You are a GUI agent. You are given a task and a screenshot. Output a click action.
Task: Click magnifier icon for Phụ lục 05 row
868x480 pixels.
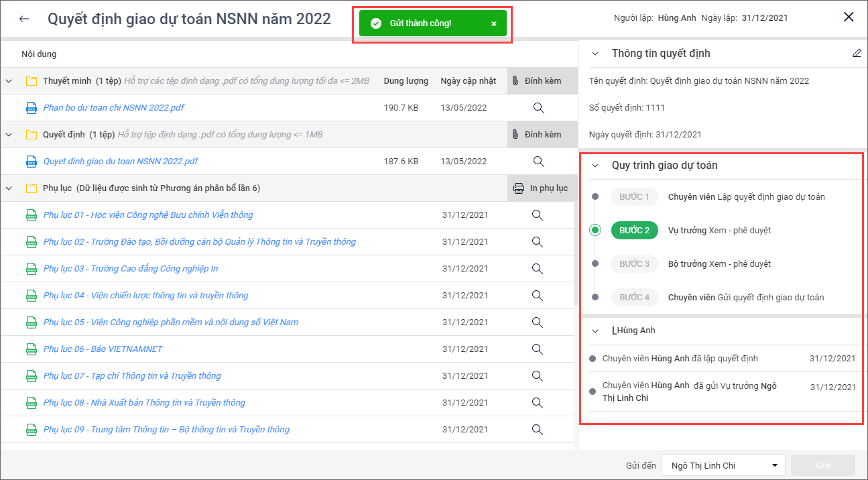pos(538,322)
